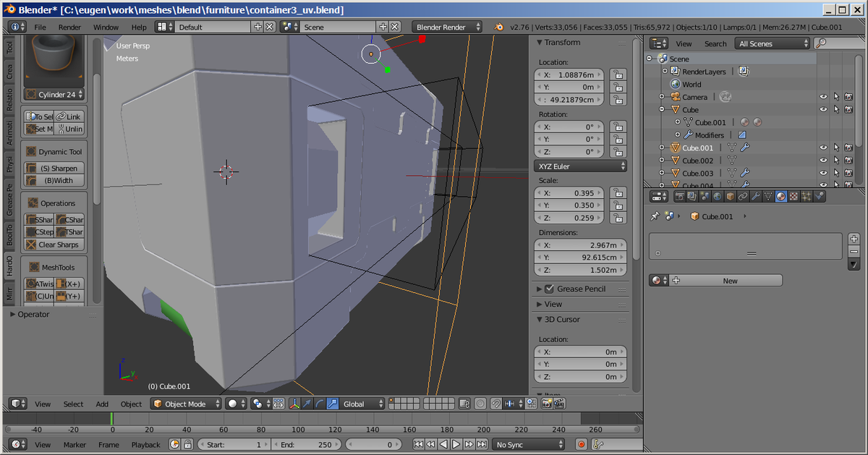868x455 pixels.
Task: Open the Help menu
Action: point(139,27)
